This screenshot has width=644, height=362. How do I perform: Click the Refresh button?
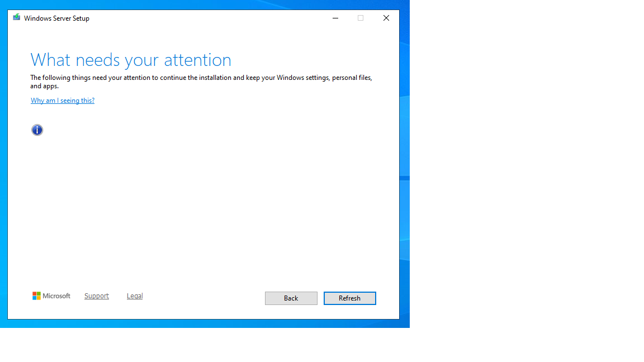pos(350,298)
